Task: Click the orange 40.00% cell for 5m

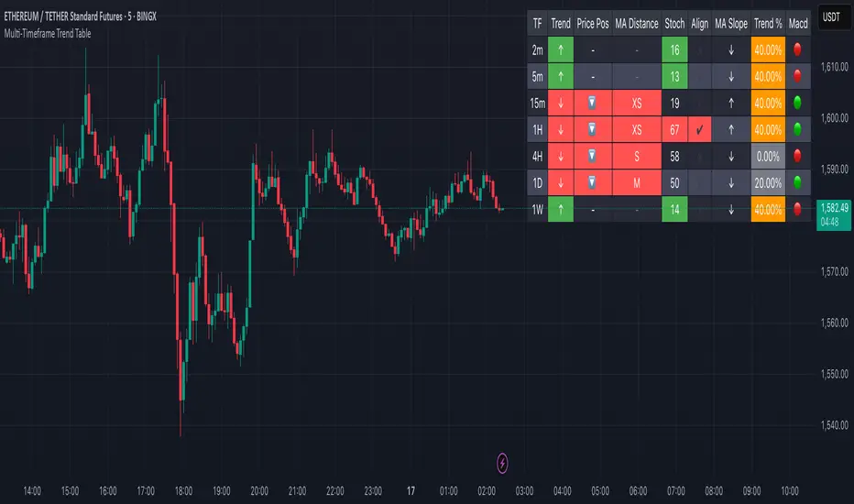Action: click(x=767, y=76)
